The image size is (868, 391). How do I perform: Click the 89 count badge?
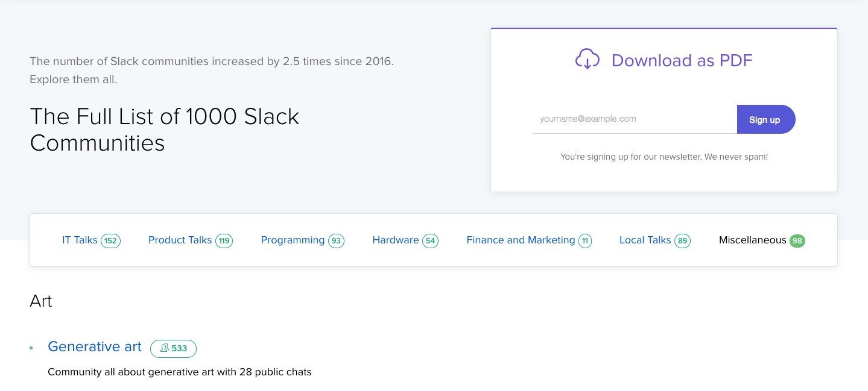682,241
